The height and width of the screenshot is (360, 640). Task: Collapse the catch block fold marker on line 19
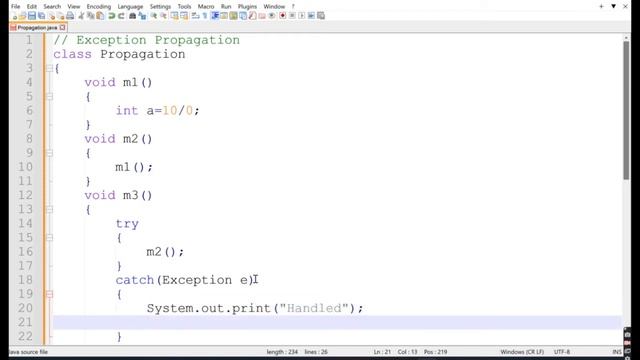point(49,294)
